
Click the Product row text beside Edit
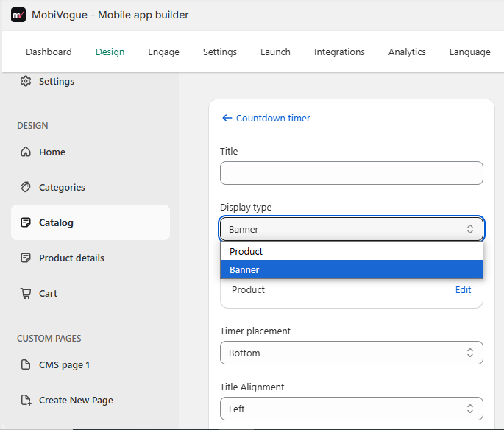coord(248,290)
